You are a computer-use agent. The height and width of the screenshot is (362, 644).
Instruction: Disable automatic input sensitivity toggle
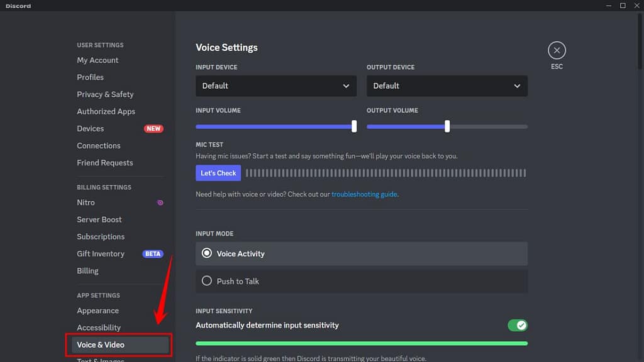(518, 326)
